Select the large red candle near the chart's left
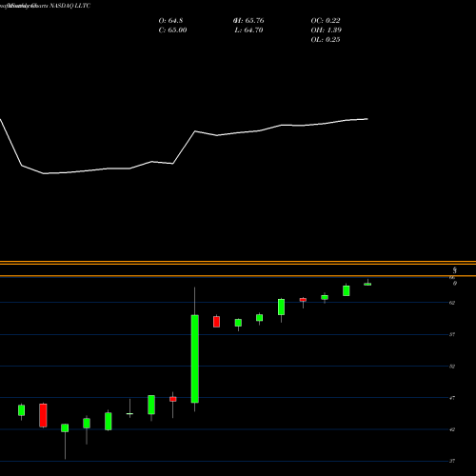Image resolution: width=476 pixels, height=476 pixels. 43,415
